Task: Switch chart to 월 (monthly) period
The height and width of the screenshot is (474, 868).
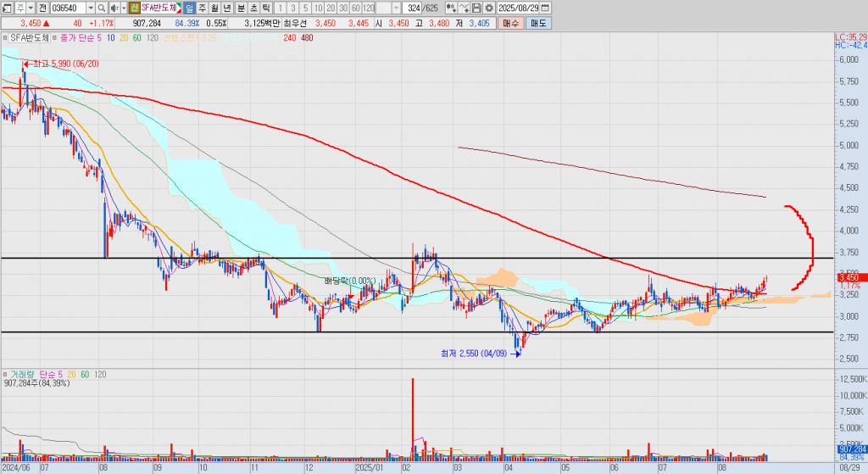Action: 214,8
